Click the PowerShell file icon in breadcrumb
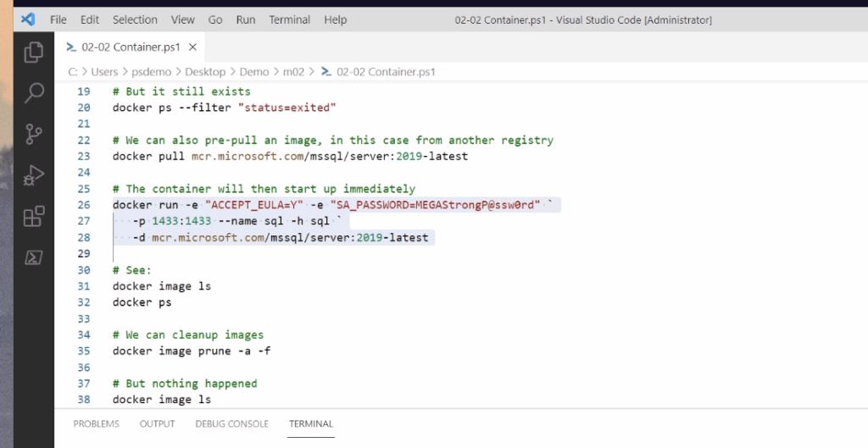Viewport: 868px width, 448px height. click(x=326, y=71)
